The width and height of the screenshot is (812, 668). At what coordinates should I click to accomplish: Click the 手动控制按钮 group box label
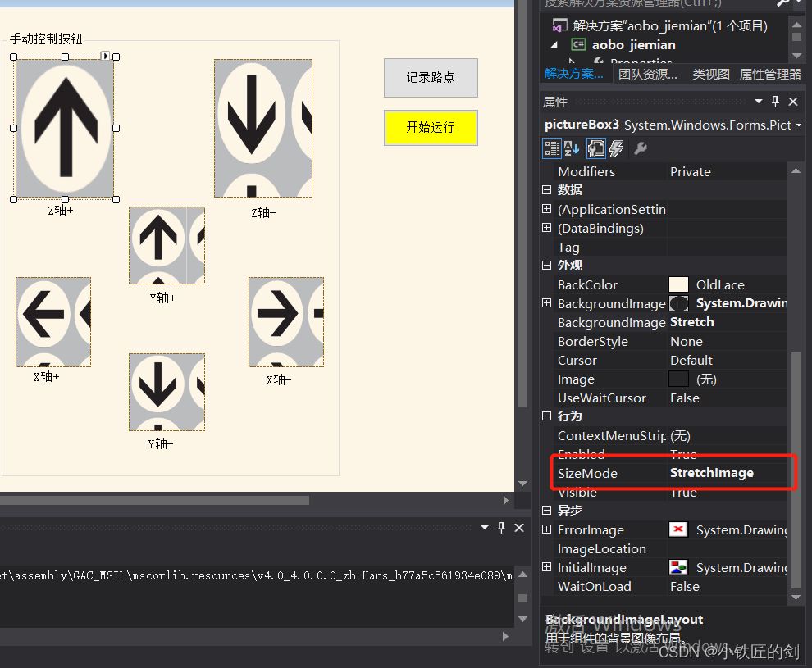46,39
